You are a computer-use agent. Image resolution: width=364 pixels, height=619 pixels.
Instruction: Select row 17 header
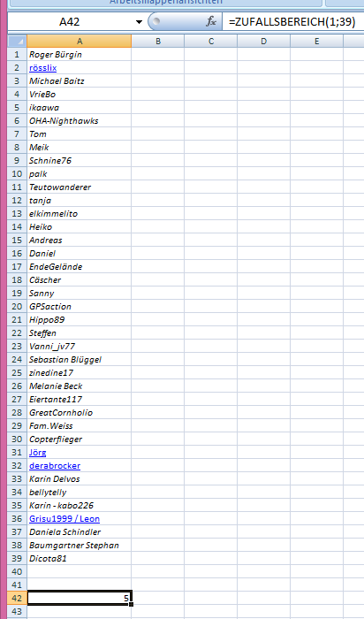(x=17, y=266)
